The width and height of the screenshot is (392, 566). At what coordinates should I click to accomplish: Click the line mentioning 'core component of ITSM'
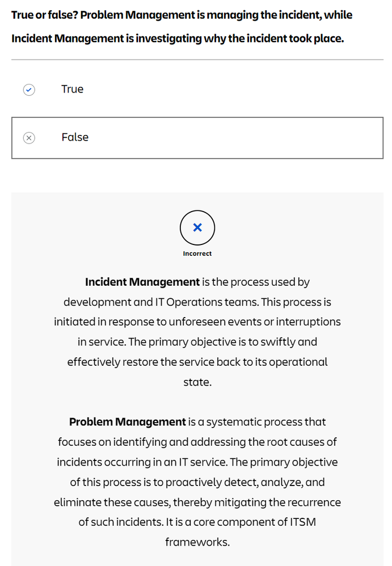pyautogui.click(x=197, y=522)
